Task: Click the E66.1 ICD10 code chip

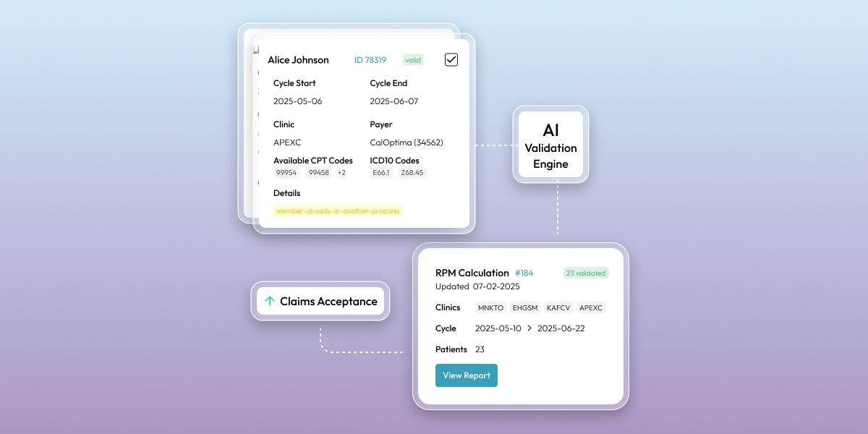Action: (381, 172)
